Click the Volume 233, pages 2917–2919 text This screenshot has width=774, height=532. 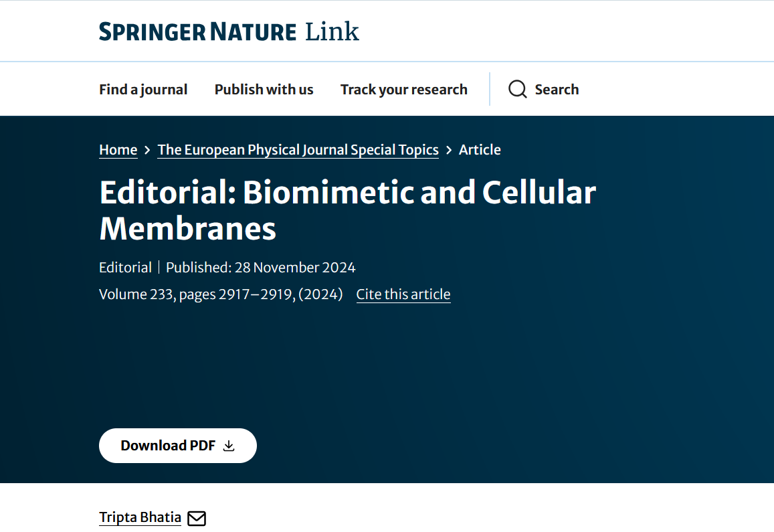[x=221, y=294]
